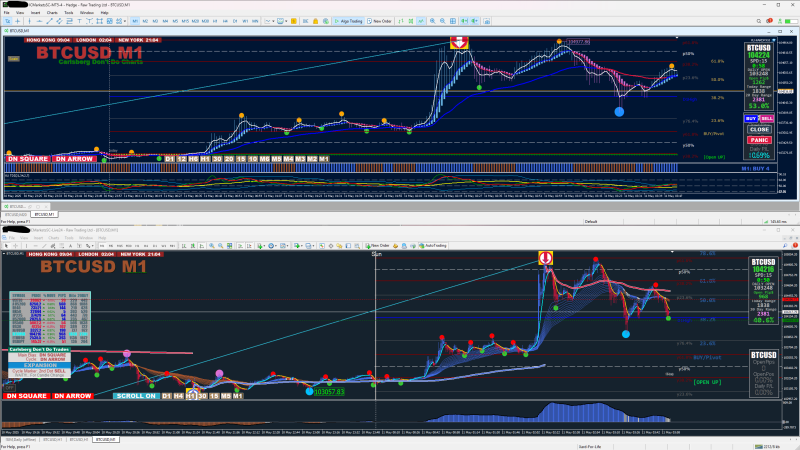
Task: Click New Order in top toolbar
Action: pyautogui.click(x=379, y=21)
